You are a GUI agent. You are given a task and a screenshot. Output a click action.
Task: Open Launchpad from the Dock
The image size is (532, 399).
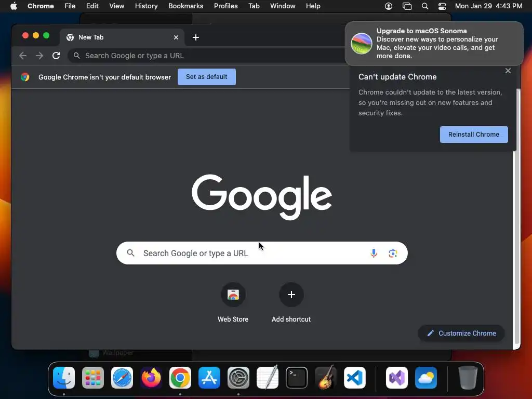pyautogui.click(x=93, y=378)
